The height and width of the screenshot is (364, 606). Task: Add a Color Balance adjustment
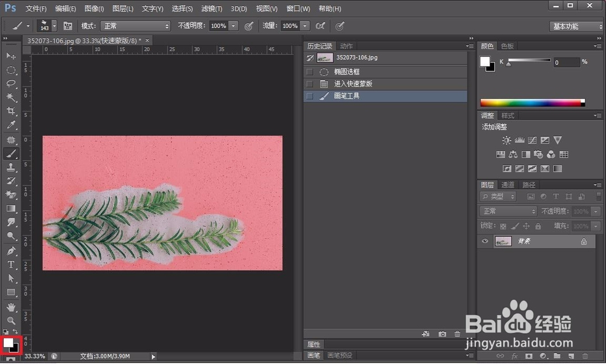tap(513, 154)
